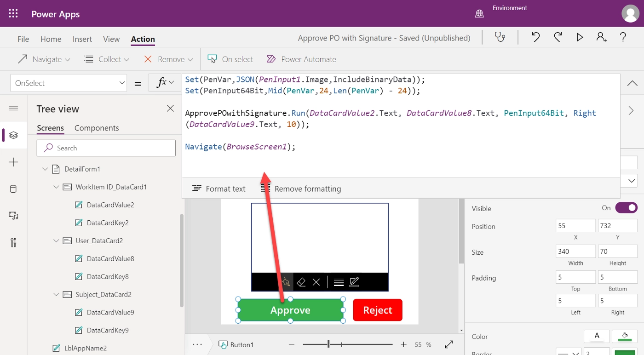Select Button1 in breadcrumb
The width and height of the screenshot is (644, 355).
click(x=236, y=344)
